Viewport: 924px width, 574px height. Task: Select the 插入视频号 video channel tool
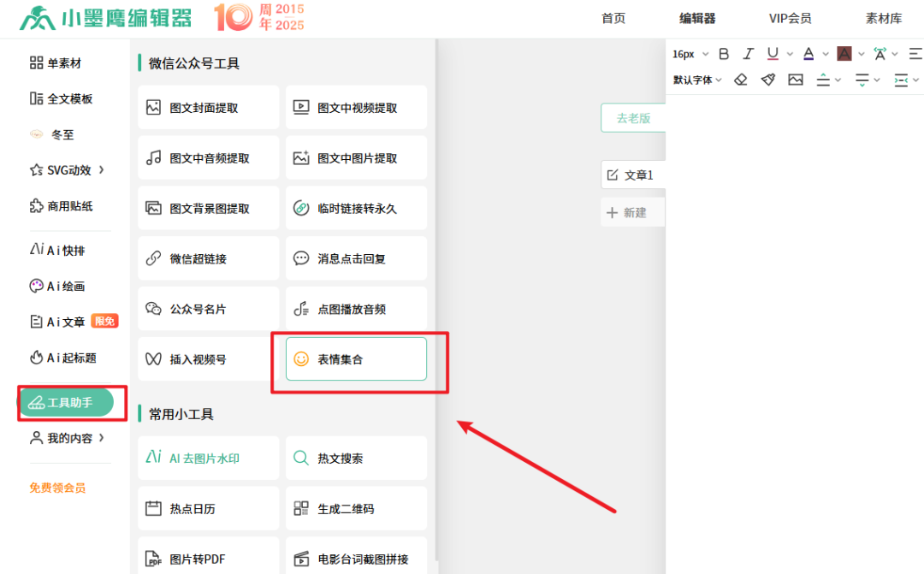(x=208, y=358)
